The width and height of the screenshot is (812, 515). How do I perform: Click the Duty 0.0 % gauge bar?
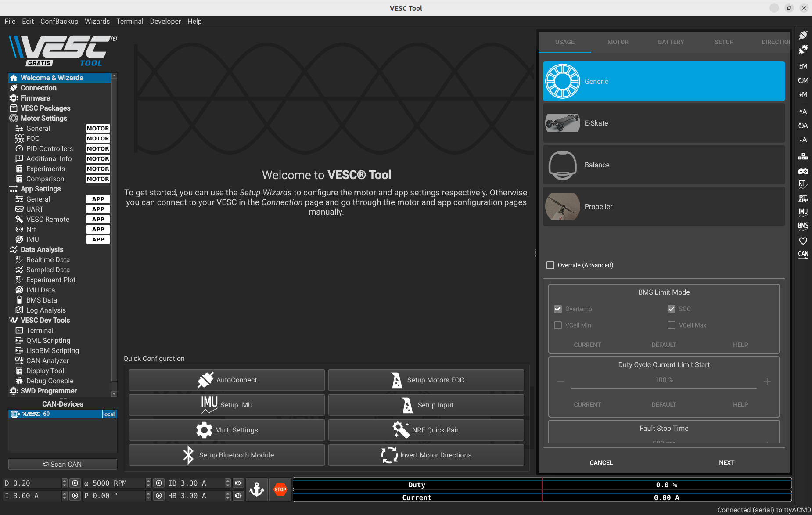click(542, 485)
